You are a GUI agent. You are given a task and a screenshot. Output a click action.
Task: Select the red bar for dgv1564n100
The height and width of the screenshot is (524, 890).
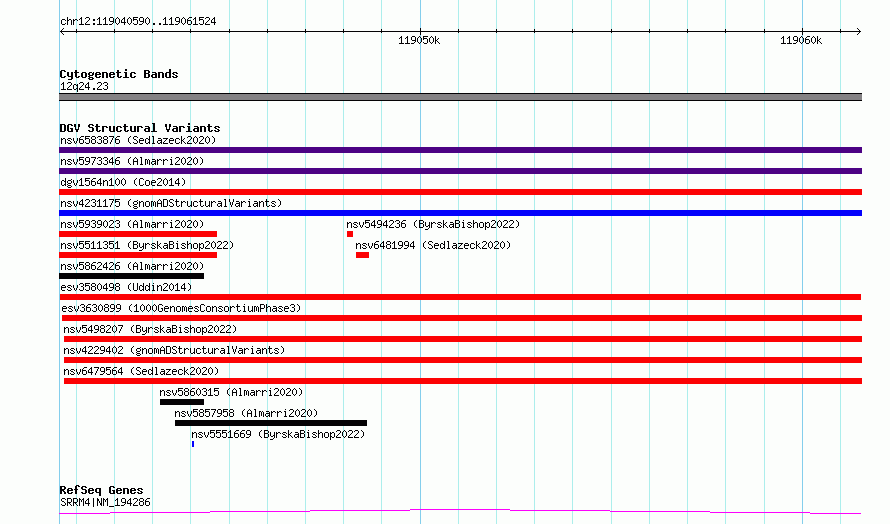click(460, 192)
